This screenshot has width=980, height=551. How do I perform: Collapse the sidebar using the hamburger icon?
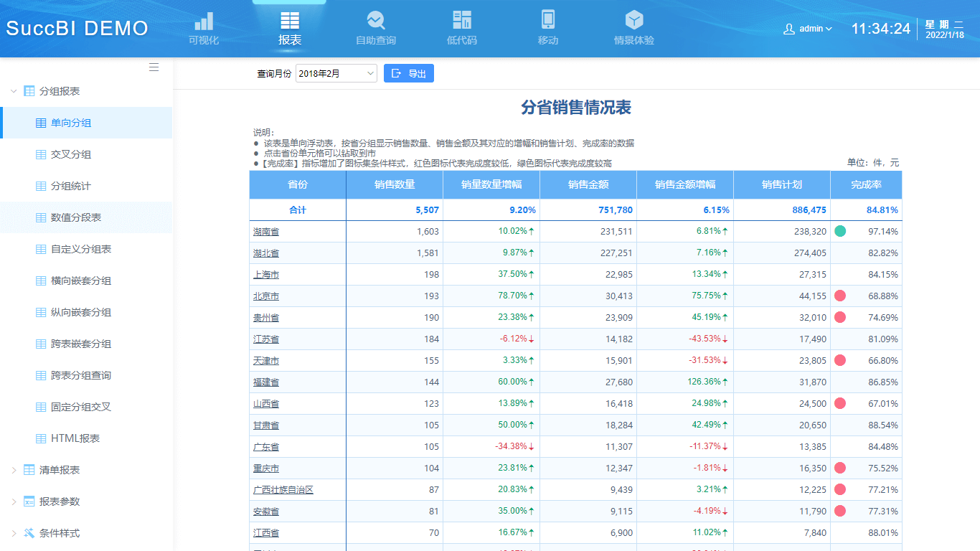pyautogui.click(x=154, y=67)
